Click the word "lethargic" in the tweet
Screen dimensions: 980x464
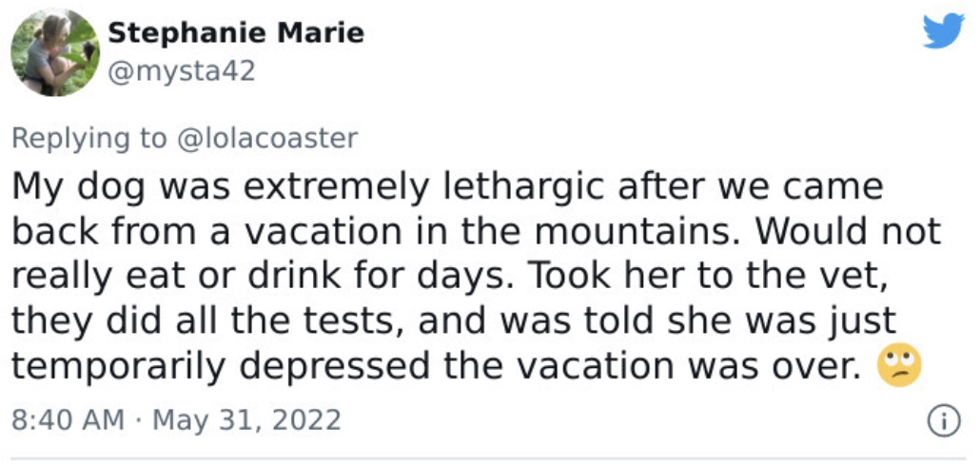click(x=523, y=187)
